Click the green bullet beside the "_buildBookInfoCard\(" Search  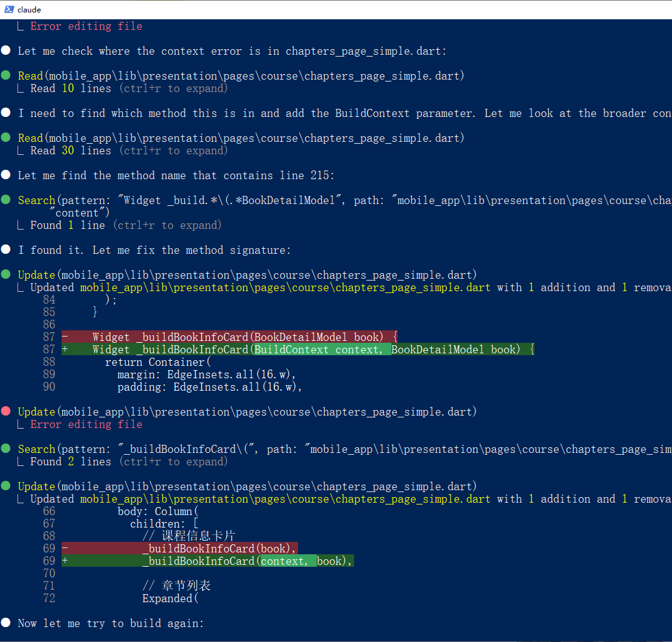pyautogui.click(x=6, y=449)
